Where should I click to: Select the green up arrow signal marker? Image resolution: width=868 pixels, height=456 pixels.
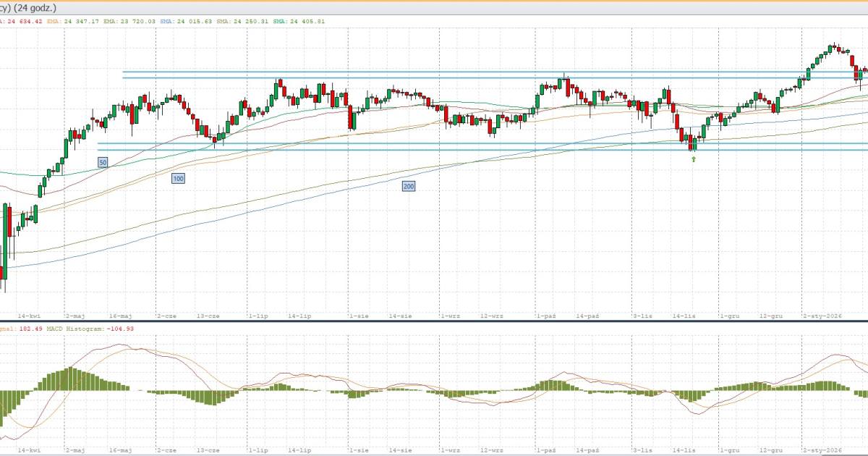[694, 159]
